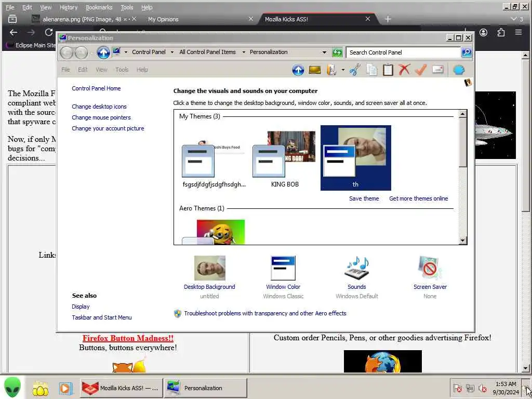Open Display link under See also
Image resolution: width=532 pixels, height=399 pixels.
(x=81, y=307)
